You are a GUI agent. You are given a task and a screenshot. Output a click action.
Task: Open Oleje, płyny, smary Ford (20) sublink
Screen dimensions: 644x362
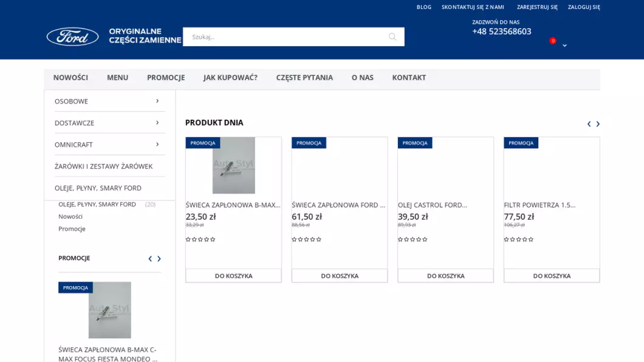pos(97,205)
